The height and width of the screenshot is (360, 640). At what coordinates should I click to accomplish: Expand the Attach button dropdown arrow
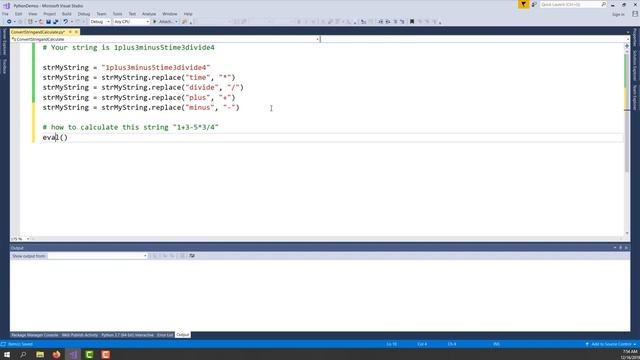coord(176,22)
